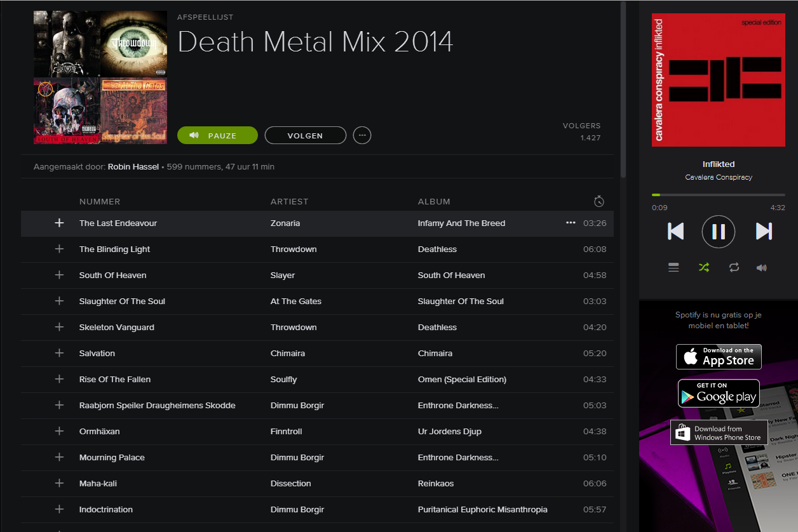
Task: Save Slaughter Of The Soul track via plus
Action: (x=59, y=301)
